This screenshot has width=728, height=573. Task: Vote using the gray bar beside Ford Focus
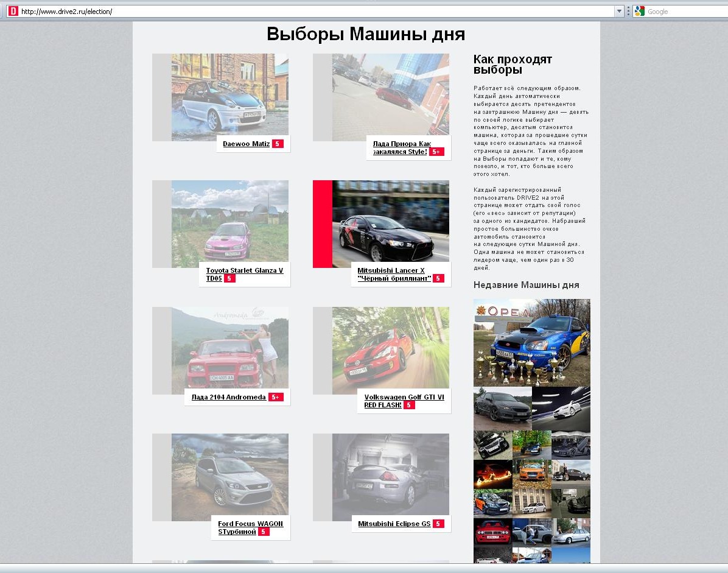[x=162, y=477]
